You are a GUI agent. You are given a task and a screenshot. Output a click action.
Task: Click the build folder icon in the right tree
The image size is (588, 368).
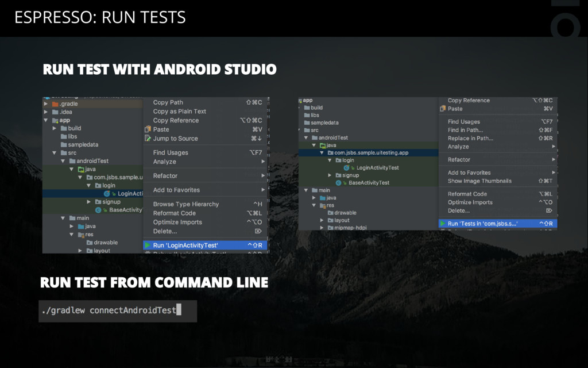click(307, 108)
